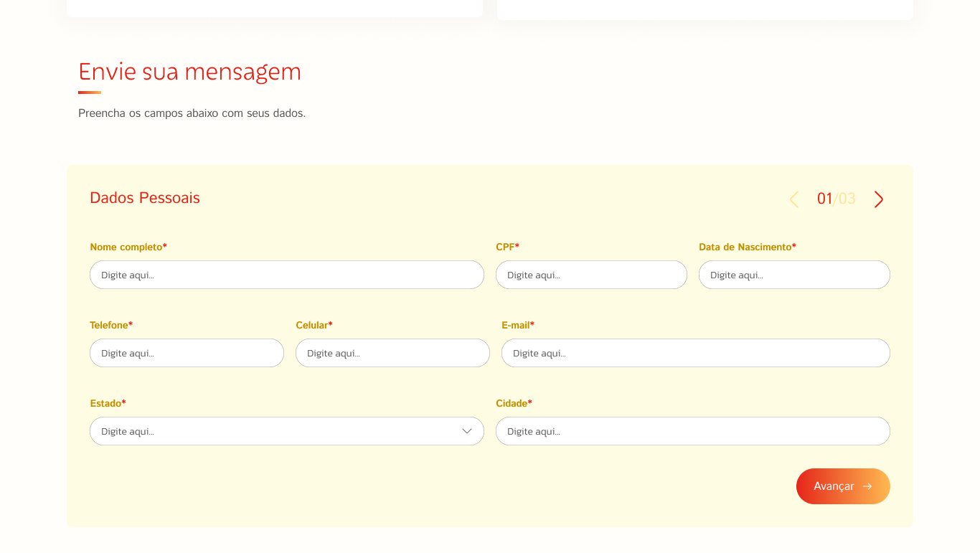Image resolution: width=980 pixels, height=553 pixels.
Task: Click the Envie sua mensagem heading
Action: click(x=189, y=72)
